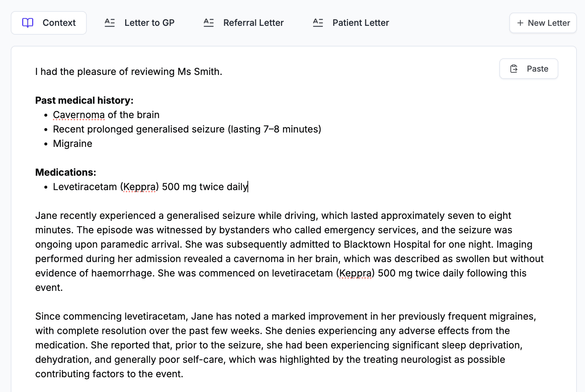This screenshot has height=392, width=585.
Task: Open the Patient Letter tab
Action: click(351, 23)
